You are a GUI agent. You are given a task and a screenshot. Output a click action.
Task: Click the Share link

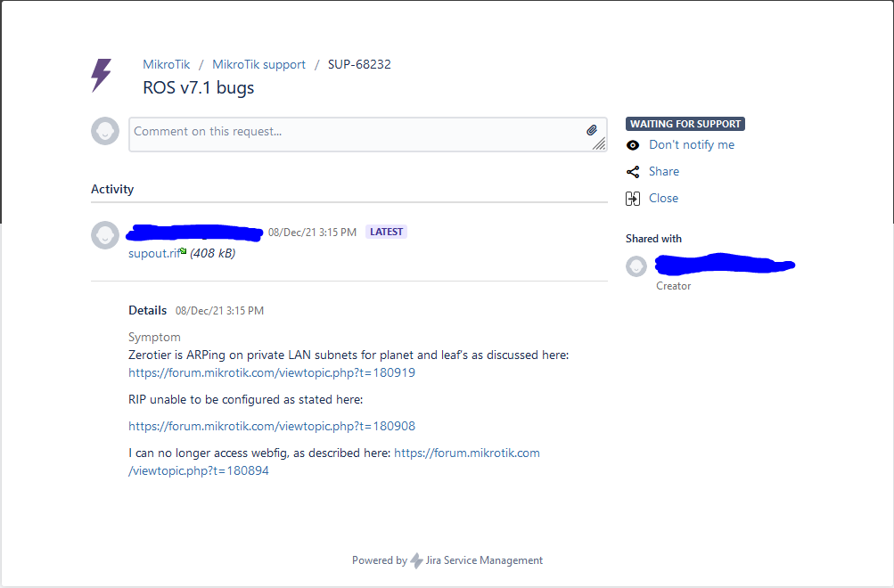click(664, 171)
